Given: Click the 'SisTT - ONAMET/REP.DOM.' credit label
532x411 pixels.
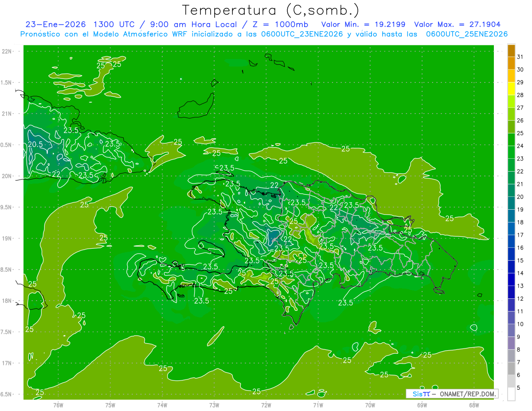Looking at the screenshot, I should tap(452, 394).
